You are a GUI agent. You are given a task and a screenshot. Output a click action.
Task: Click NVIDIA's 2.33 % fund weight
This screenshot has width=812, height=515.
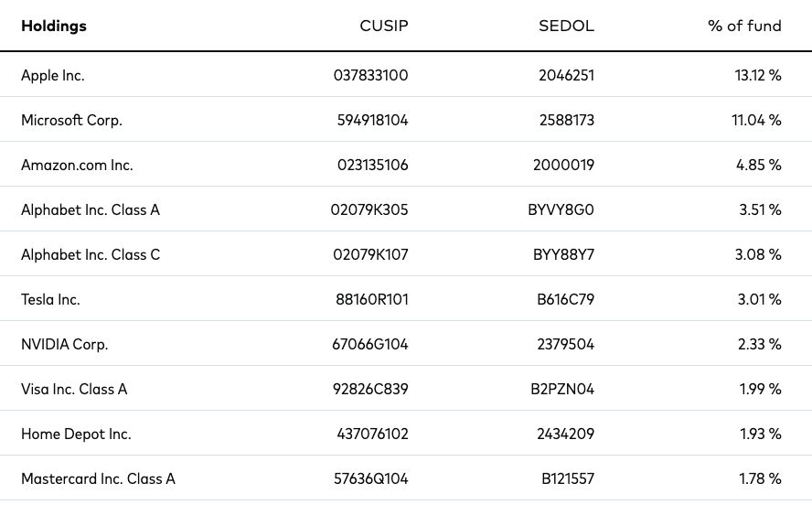point(760,345)
